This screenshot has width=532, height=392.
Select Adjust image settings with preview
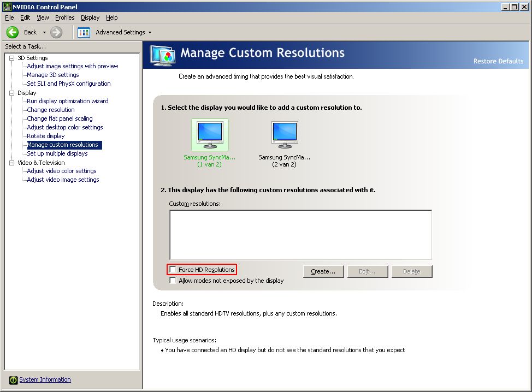73,66
